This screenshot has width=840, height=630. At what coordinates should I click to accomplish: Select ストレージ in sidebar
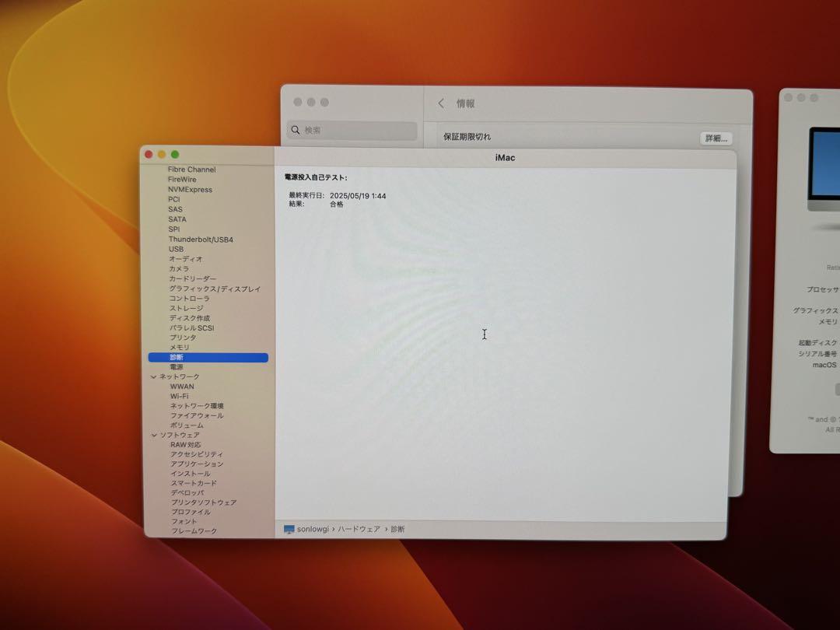point(186,309)
